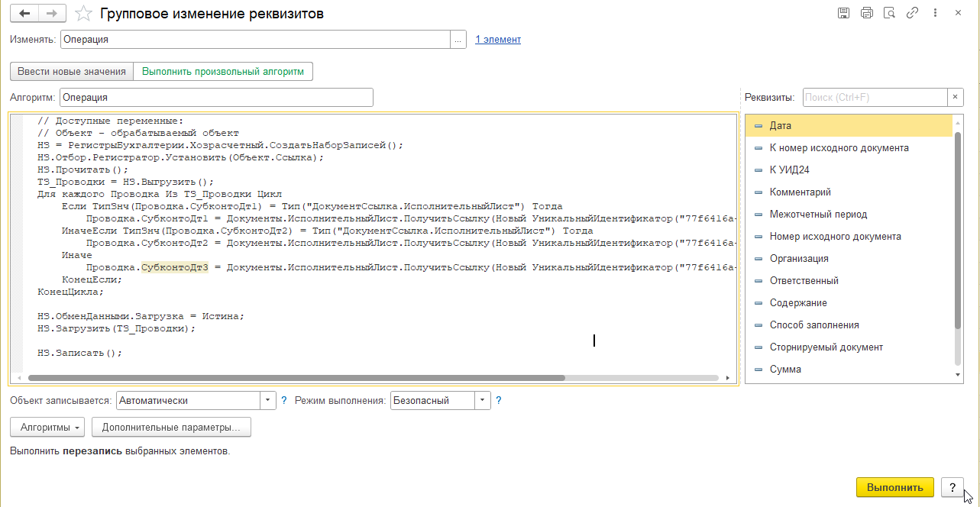The width and height of the screenshot is (980, 507).
Task: Open print preview with the magnifier icon
Action: pos(889,13)
